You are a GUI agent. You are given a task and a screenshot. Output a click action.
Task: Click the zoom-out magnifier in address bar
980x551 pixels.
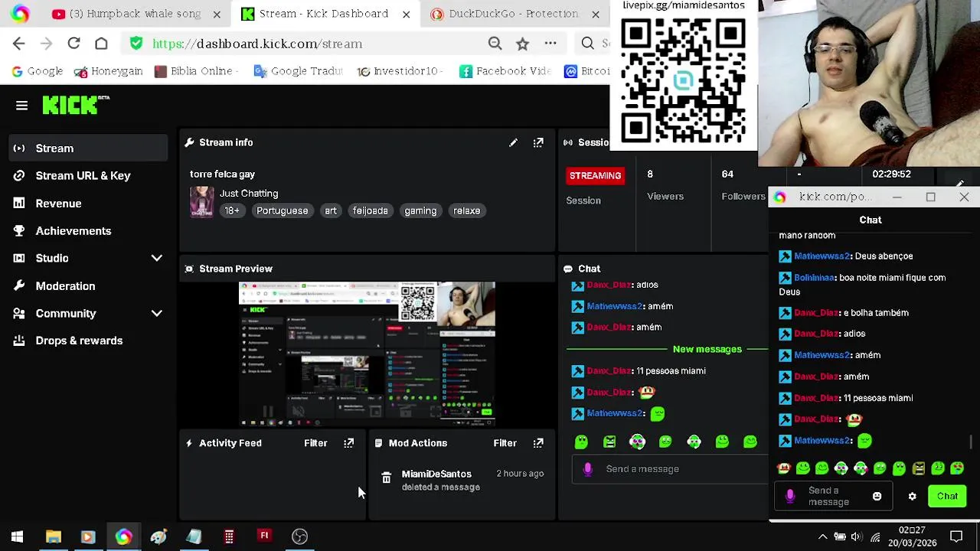tap(495, 44)
